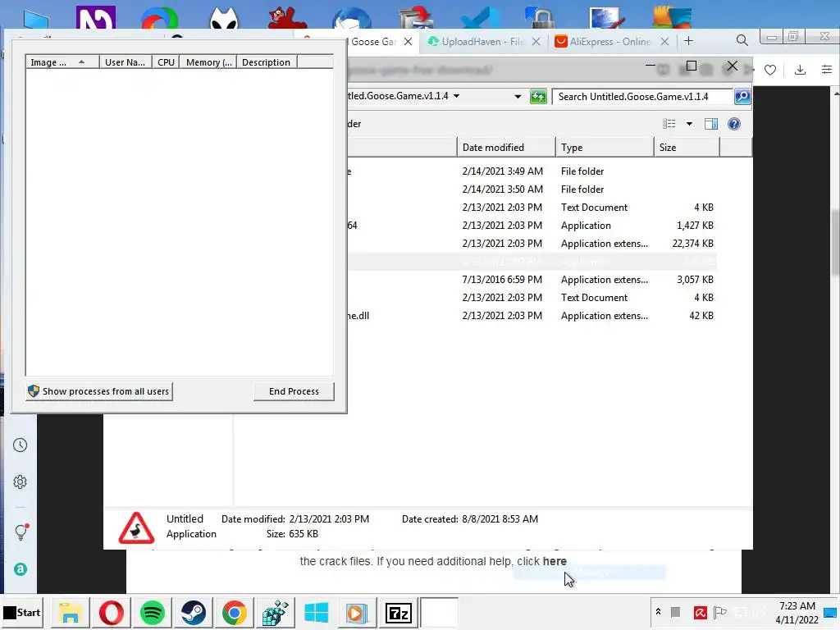Select the File folder row dated 3:49 AM
Image resolution: width=840 pixels, height=630 pixels.
pos(532,171)
